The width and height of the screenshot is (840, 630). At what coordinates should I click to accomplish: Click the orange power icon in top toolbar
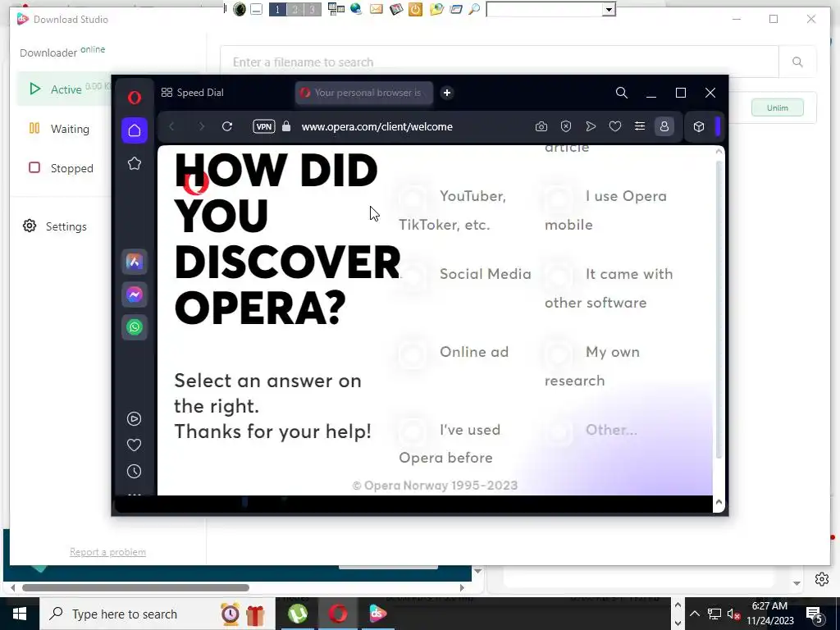point(415,8)
